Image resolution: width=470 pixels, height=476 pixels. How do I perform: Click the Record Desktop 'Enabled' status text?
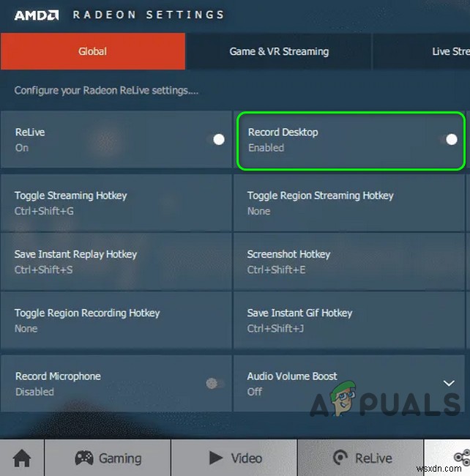click(x=266, y=147)
